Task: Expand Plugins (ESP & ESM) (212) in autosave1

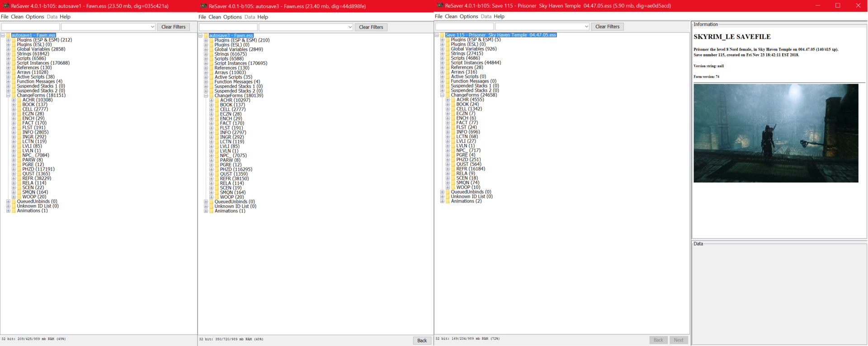Action: pos(8,40)
